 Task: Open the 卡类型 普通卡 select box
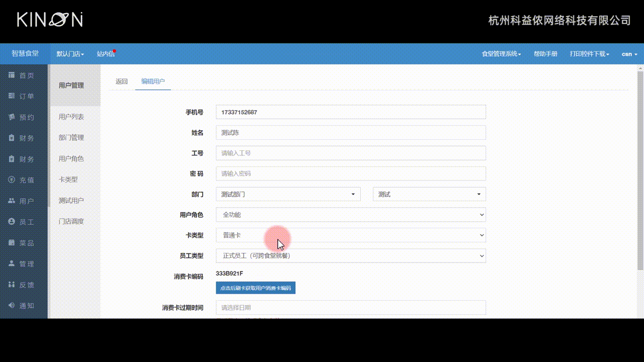tap(351, 235)
